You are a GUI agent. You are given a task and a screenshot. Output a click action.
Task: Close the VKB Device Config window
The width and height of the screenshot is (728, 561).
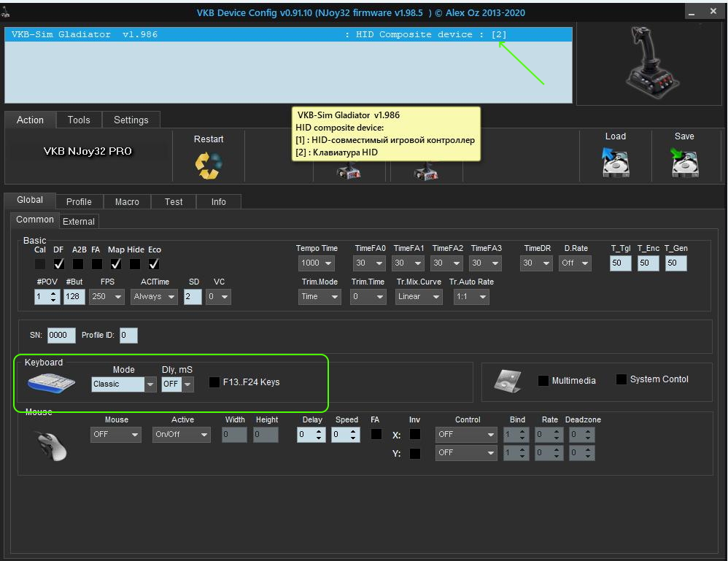tap(713, 12)
